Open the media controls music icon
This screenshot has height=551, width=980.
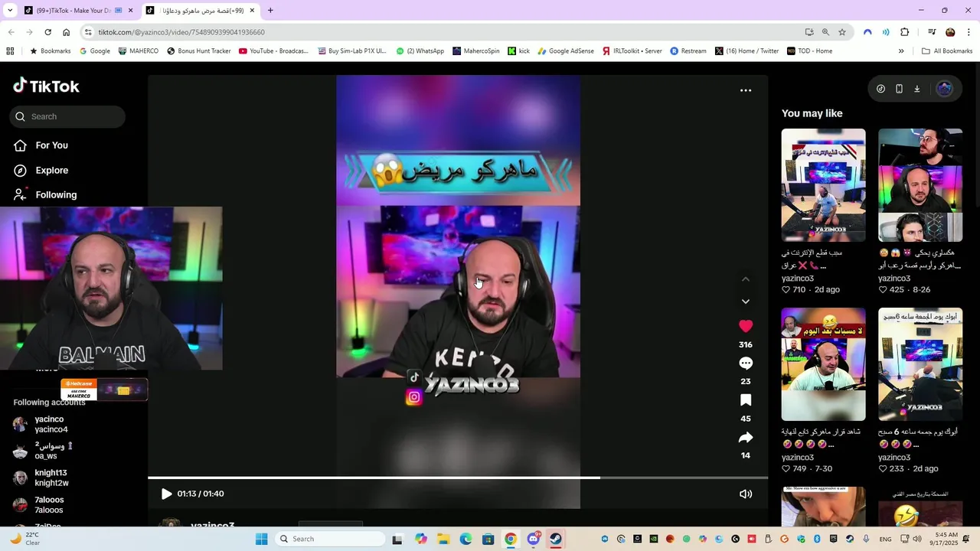pos(932,32)
